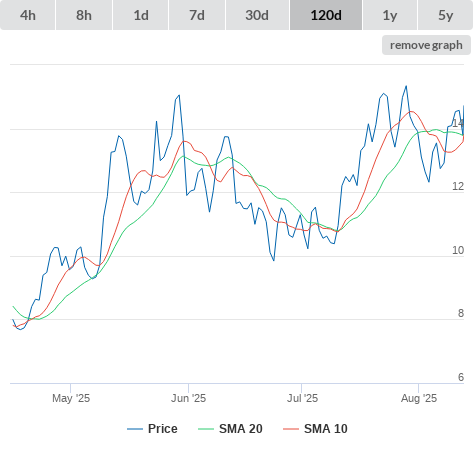Select the 4h time range tab
Image resolution: width=474 pixels, height=455 pixels.
tap(28, 15)
